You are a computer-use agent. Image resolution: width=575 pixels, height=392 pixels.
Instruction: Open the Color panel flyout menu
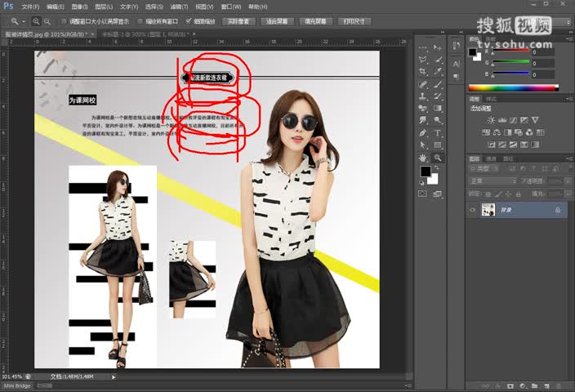coord(569,38)
